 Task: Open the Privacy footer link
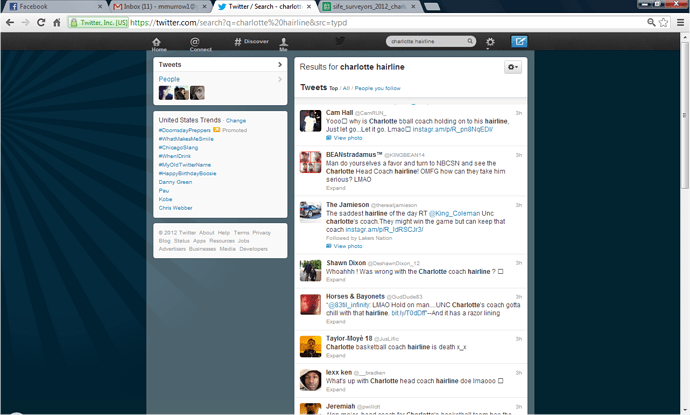[261, 233]
